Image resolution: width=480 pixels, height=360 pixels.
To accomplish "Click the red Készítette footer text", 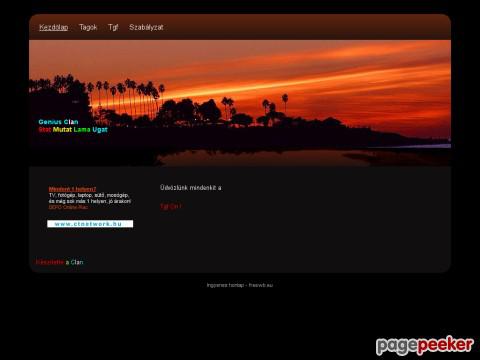I will tap(50, 262).
